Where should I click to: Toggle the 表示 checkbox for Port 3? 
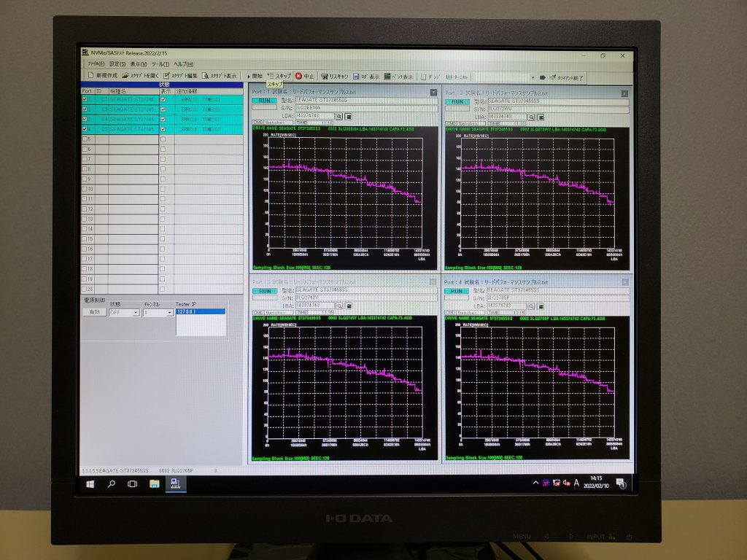[x=163, y=119]
